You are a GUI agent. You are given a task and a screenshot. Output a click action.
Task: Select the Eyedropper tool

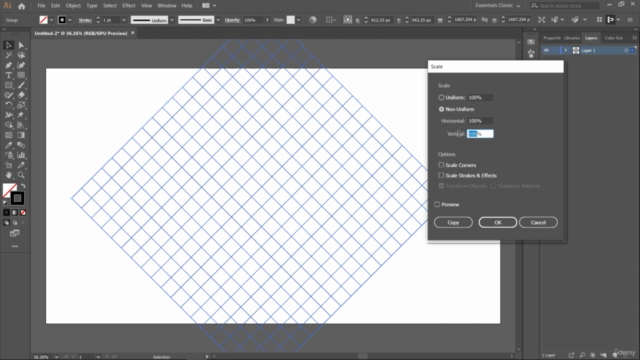click(x=9, y=145)
